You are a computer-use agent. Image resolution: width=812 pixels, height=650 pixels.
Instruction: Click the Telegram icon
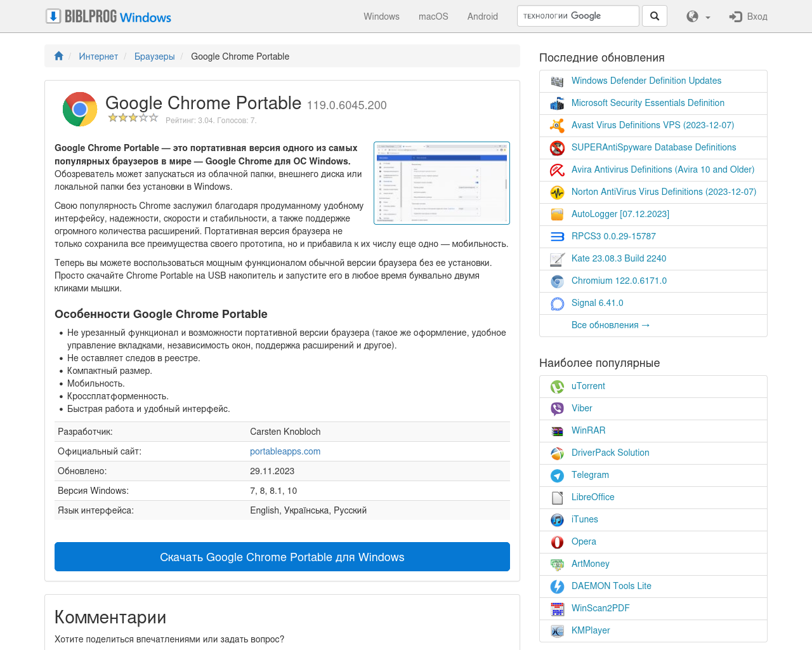(x=557, y=475)
